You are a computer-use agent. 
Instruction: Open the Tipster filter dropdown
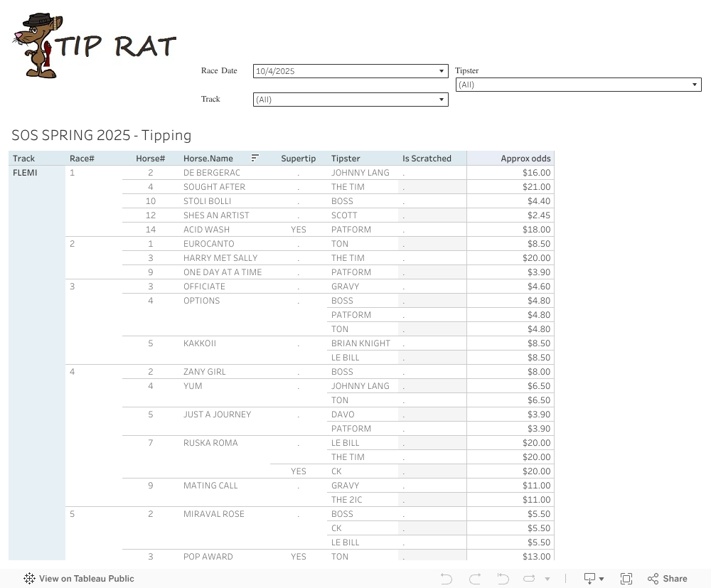click(578, 85)
